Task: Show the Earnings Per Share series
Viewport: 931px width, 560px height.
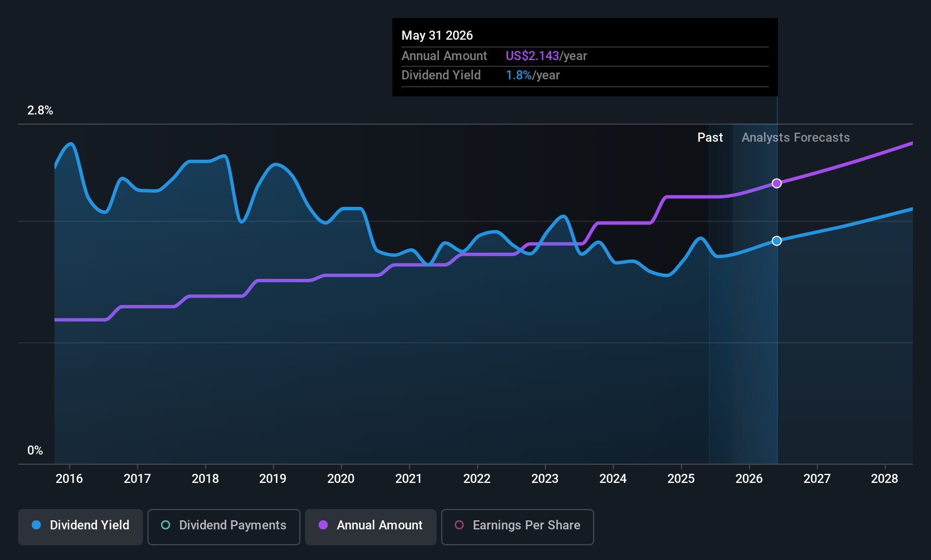Action: pyautogui.click(x=518, y=527)
